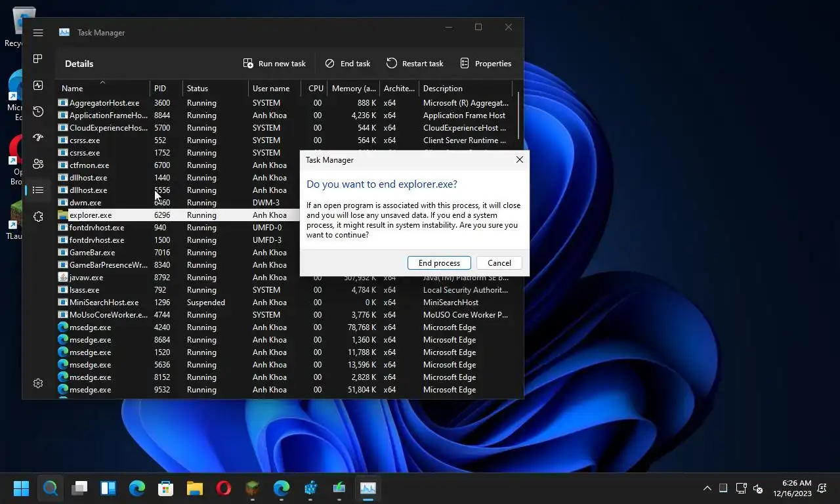Open the Performance page in sidebar

coord(38,85)
